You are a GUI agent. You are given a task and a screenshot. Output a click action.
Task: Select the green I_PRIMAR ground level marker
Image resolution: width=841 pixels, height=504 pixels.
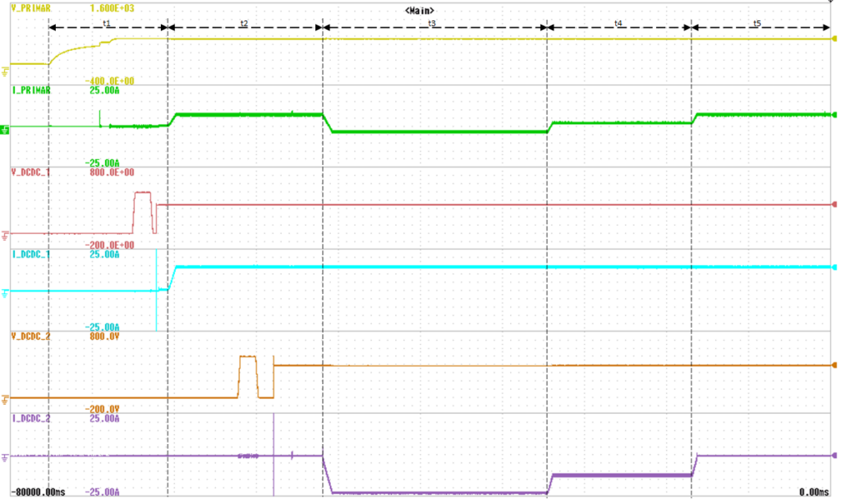pyautogui.click(x=5, y=128)
